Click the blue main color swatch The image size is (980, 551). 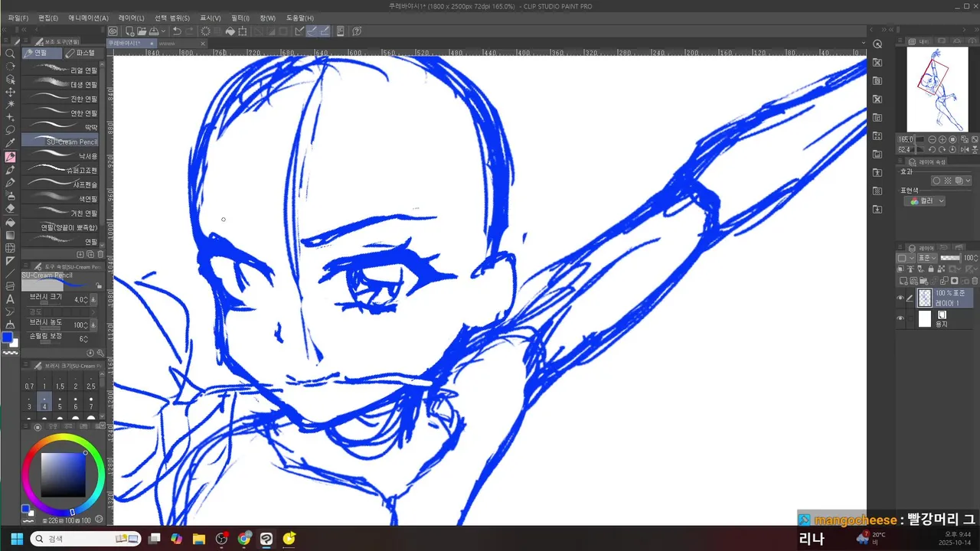click(x=8, y=337)
